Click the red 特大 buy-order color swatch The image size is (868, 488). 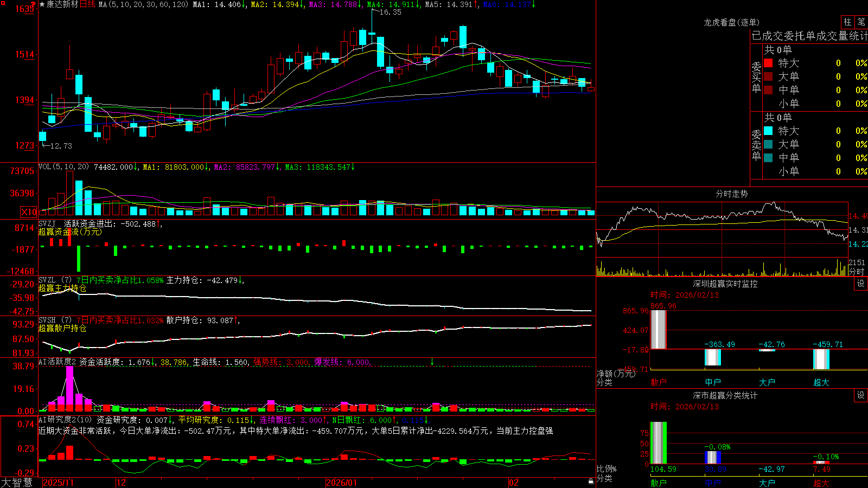click(x=768, y=63)
